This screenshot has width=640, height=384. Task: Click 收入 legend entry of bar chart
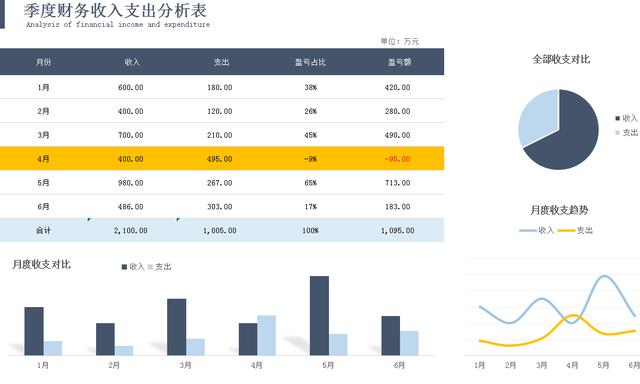click(133, 266)
